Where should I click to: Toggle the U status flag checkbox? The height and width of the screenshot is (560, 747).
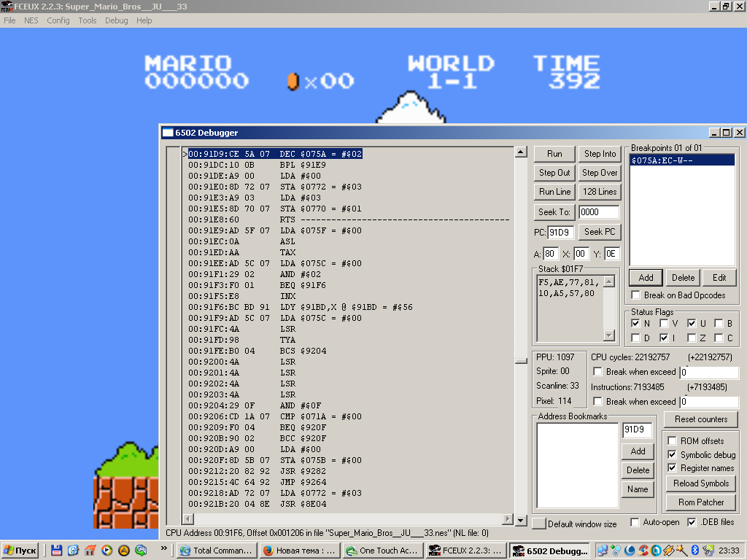692,323
